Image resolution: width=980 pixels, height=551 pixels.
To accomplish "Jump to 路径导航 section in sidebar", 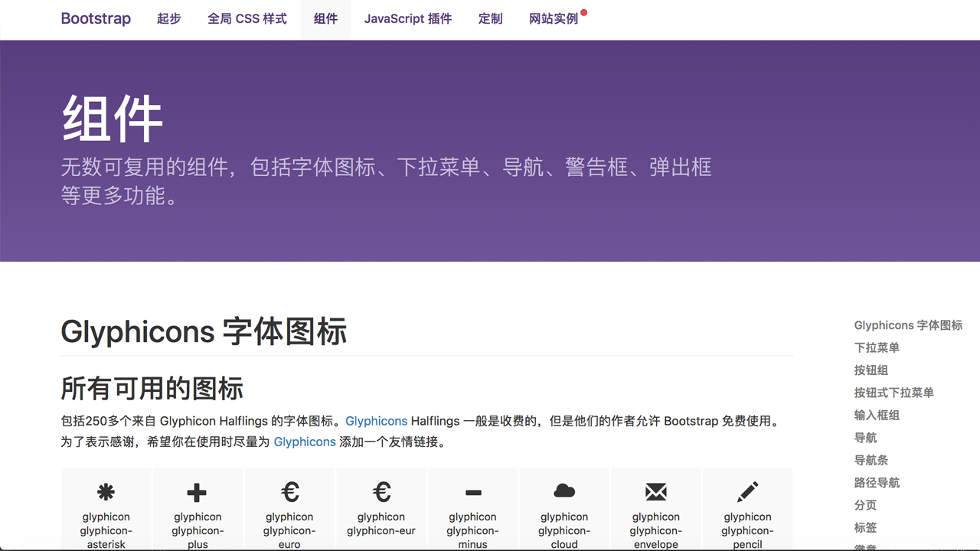I will point(877,483).
